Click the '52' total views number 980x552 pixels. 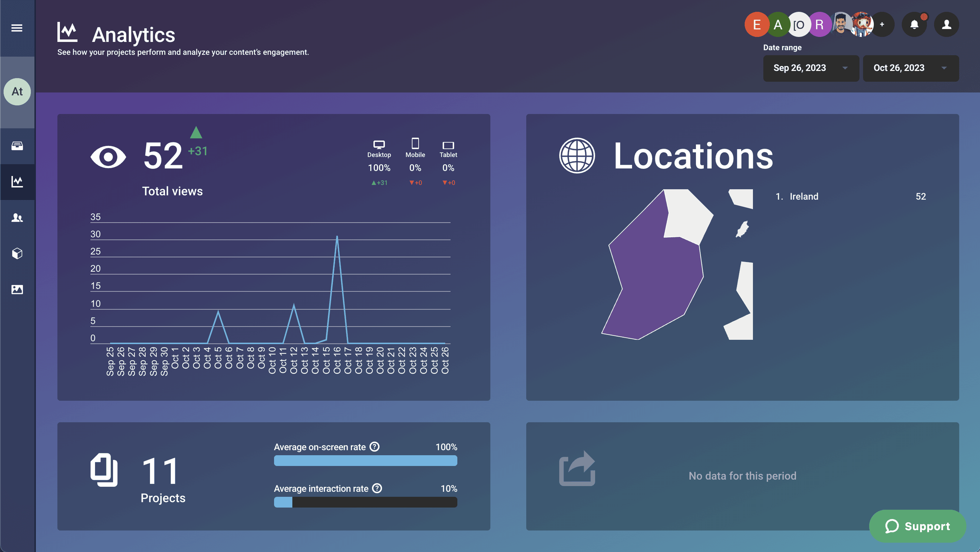(x=163, y=156)
